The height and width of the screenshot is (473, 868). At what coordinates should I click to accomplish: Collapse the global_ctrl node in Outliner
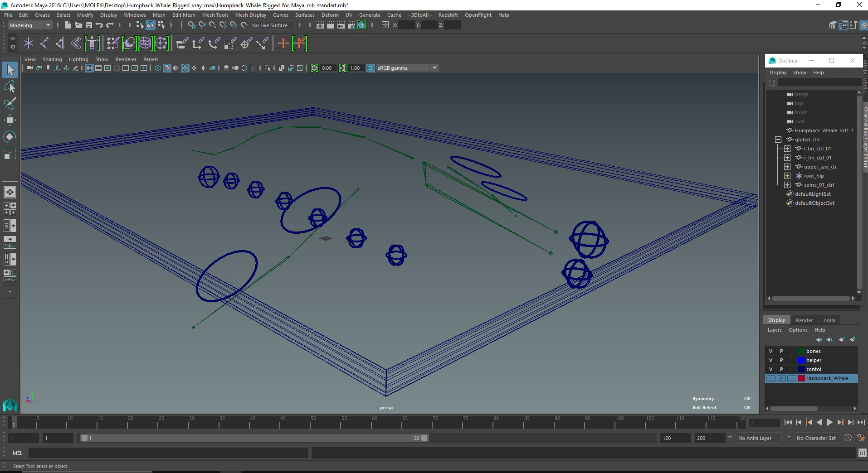778,140
